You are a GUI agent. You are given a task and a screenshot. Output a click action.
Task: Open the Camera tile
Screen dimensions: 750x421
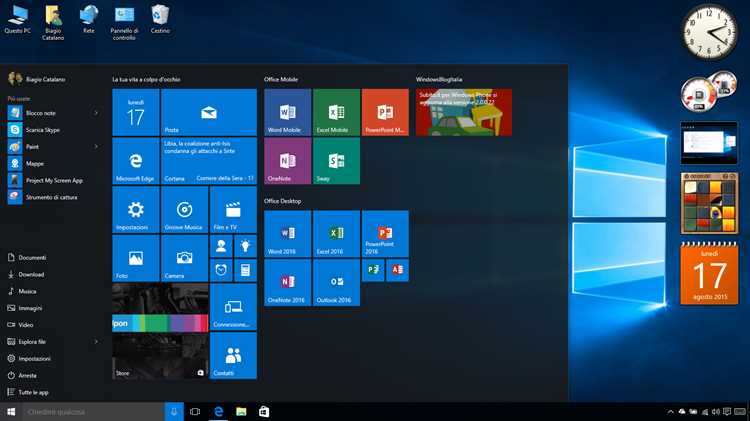[185, 258]
